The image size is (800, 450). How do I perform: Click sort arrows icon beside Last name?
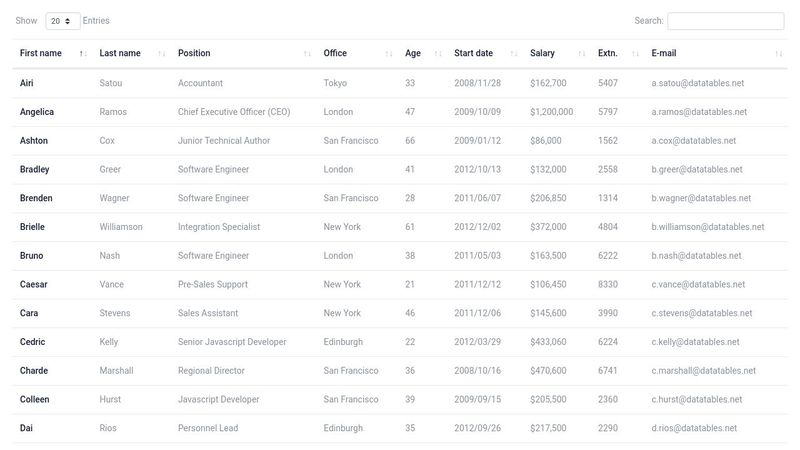pyautogui.click(x=162, y=53)
